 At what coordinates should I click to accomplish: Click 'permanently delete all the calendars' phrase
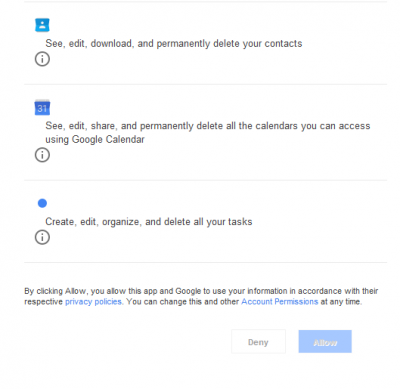(219, 126)
